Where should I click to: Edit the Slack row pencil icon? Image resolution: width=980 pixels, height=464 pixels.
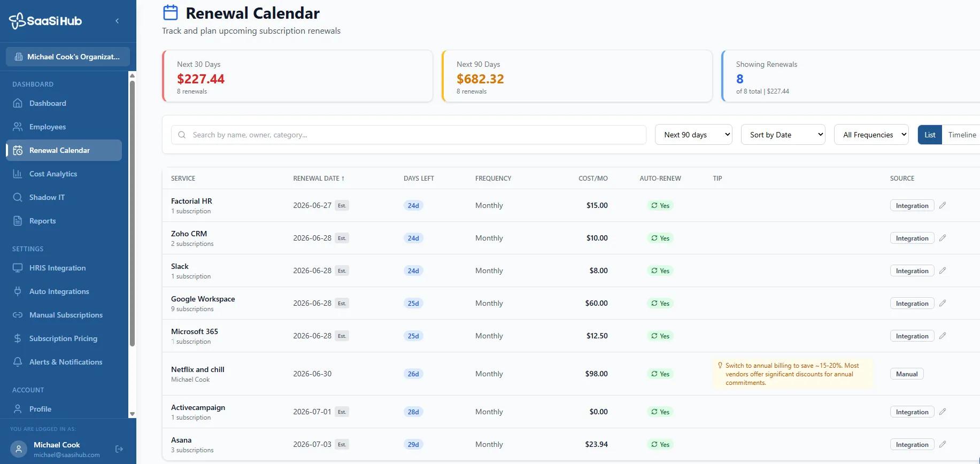943,270
